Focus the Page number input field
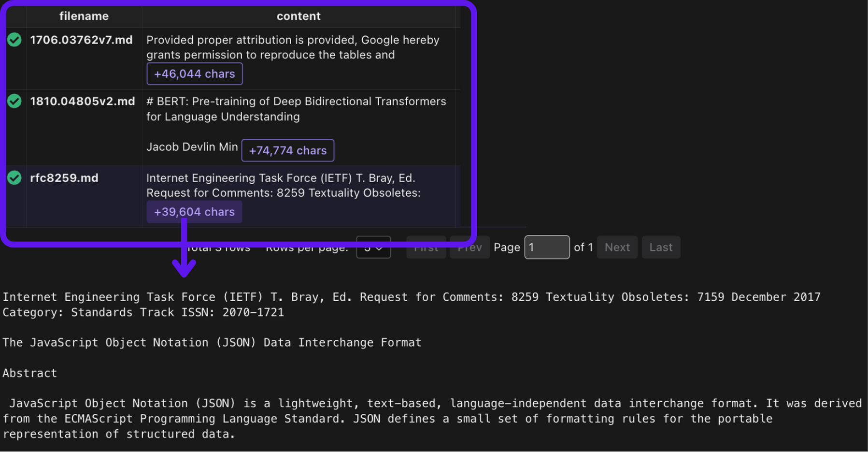 (546, 248)
